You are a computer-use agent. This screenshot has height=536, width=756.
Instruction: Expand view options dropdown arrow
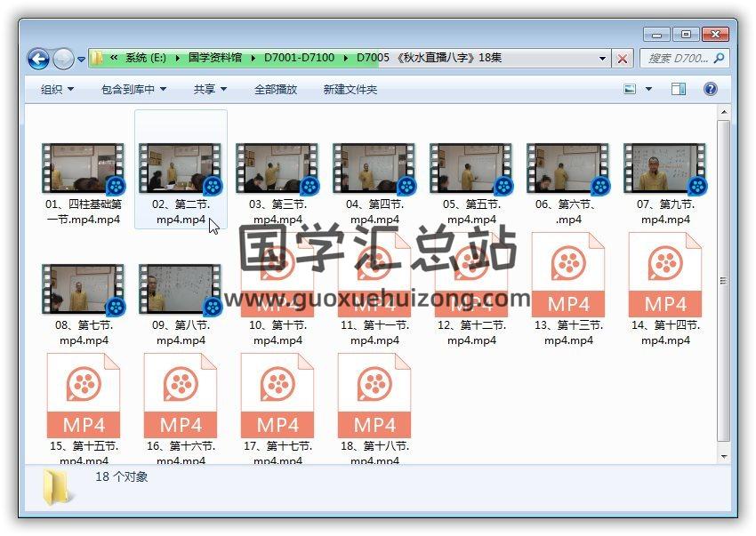coord(648,89)
